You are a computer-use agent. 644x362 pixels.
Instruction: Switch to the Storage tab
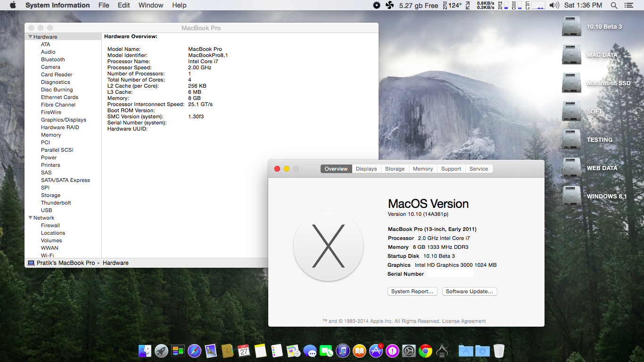395,169
